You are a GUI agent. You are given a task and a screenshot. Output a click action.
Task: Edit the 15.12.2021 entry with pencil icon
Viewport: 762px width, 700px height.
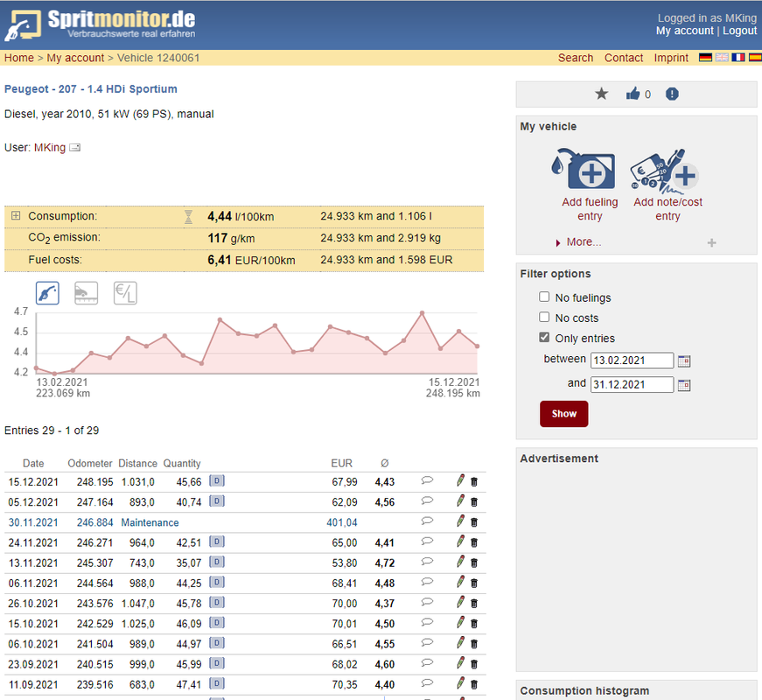[460, 480]
